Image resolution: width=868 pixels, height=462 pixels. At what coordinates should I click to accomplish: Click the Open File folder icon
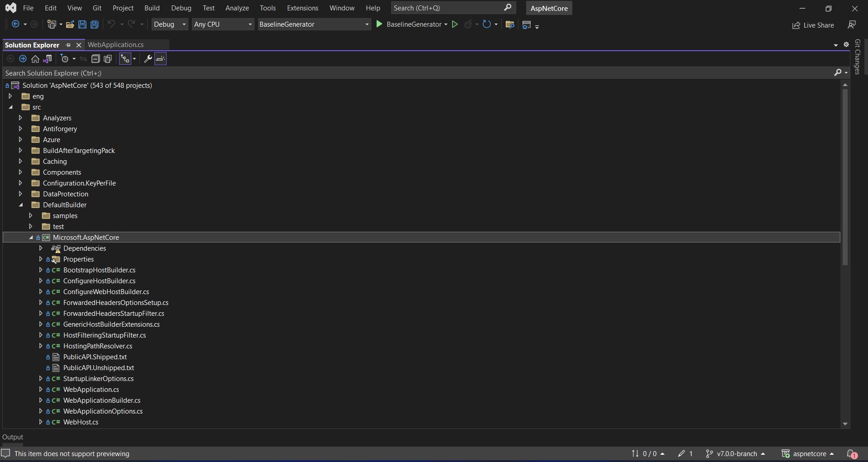(x=70, y=24)
